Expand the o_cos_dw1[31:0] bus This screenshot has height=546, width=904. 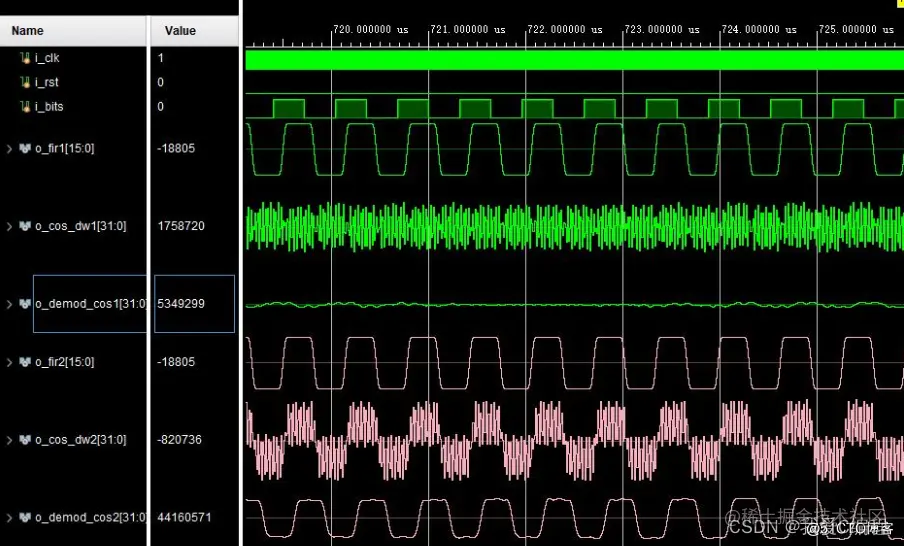pos(10,226)
